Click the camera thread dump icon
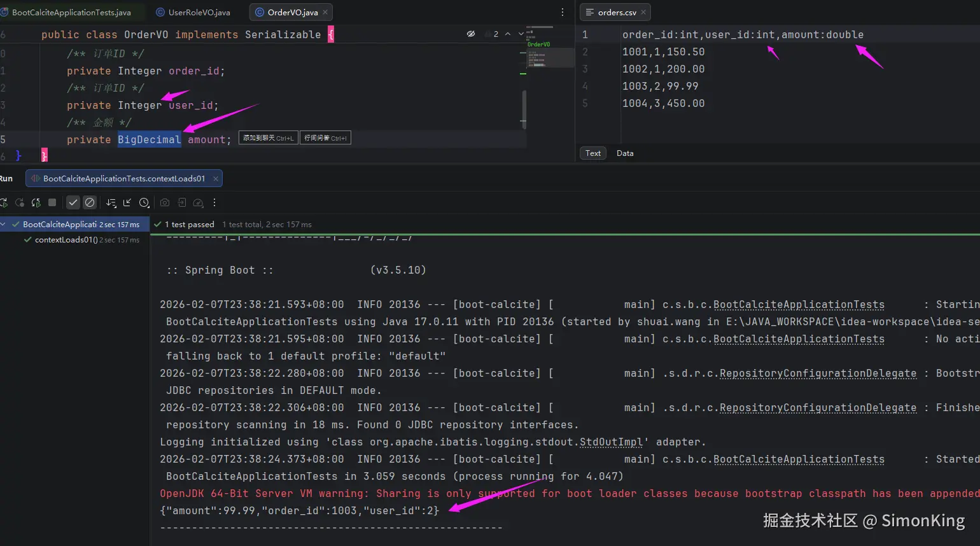 point(165,202)
